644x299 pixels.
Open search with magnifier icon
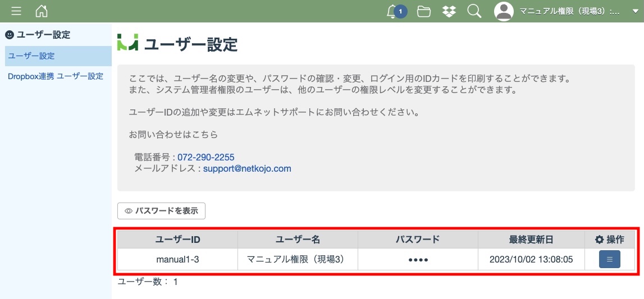coord(474,11)
